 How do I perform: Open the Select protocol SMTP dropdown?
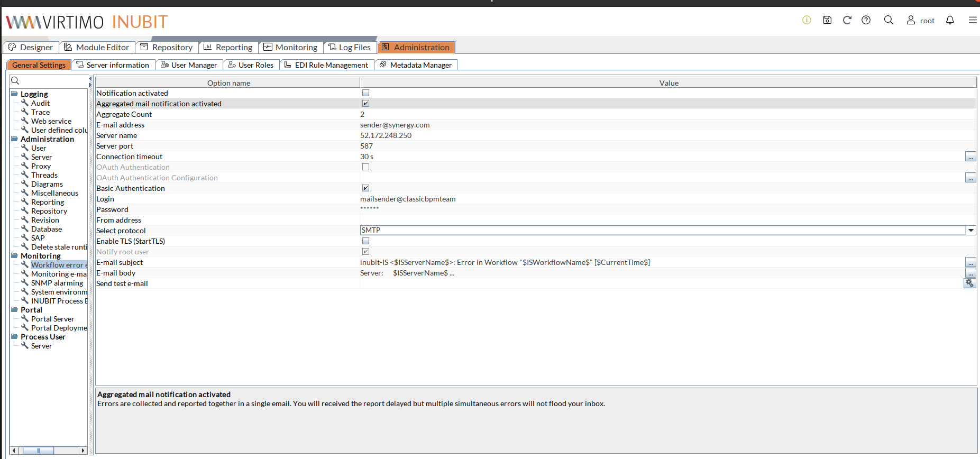[x=970, y=231]
